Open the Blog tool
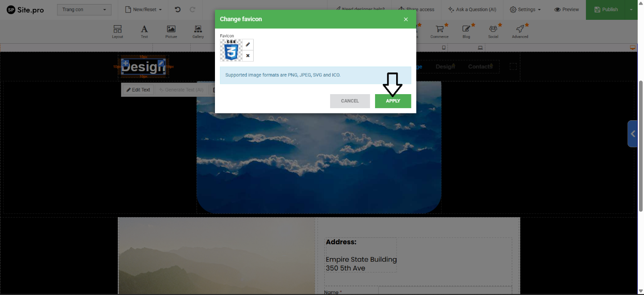Viewport: 644px width, 295px height. coord(466,32)
